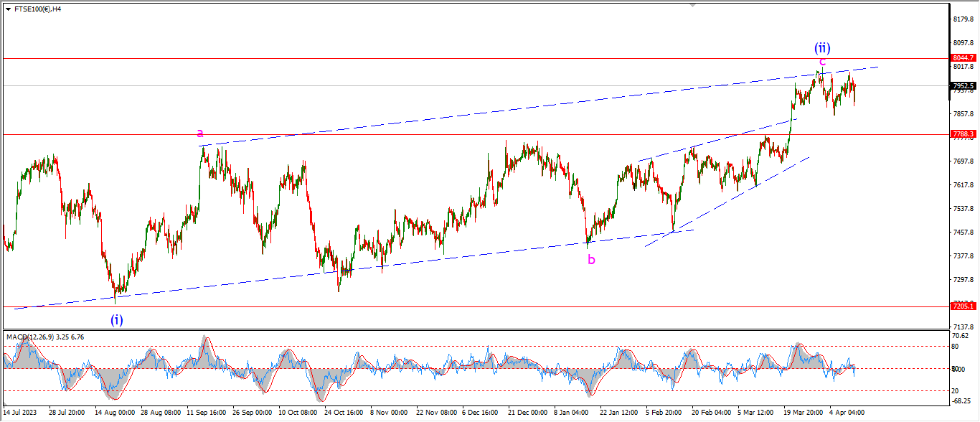Click the 8179.8 price scale value

point(963,19)
